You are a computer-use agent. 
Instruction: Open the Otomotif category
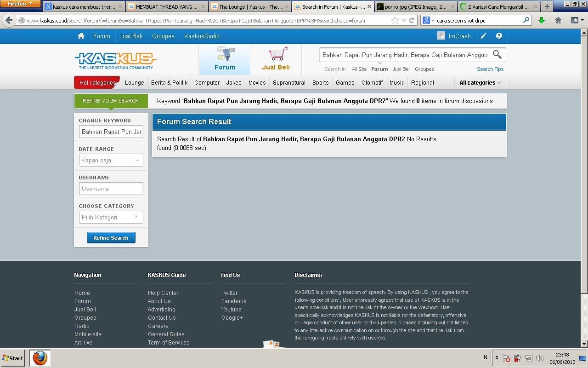point(372,83)
